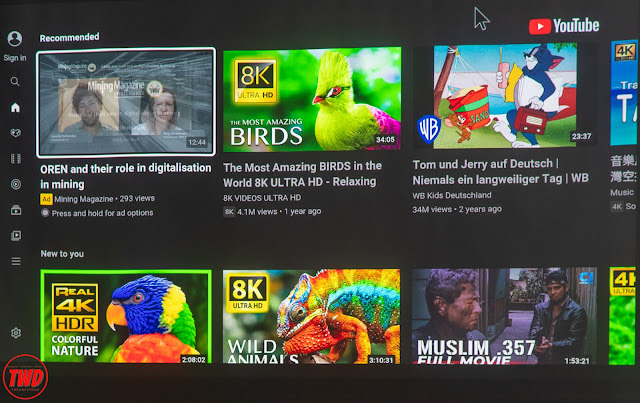Image resolution: width=640 pixels, height=403 pixels.
Task: Select the New to you section heading
Action: pos(62,254)
